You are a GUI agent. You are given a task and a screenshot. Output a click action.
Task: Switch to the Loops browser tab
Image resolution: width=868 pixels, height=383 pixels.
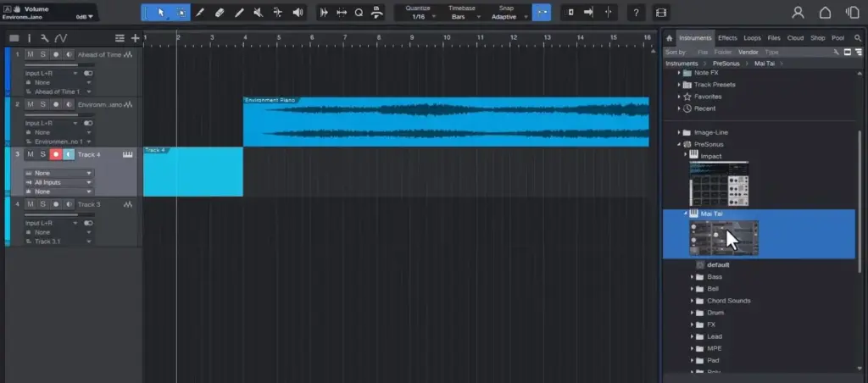753,38
